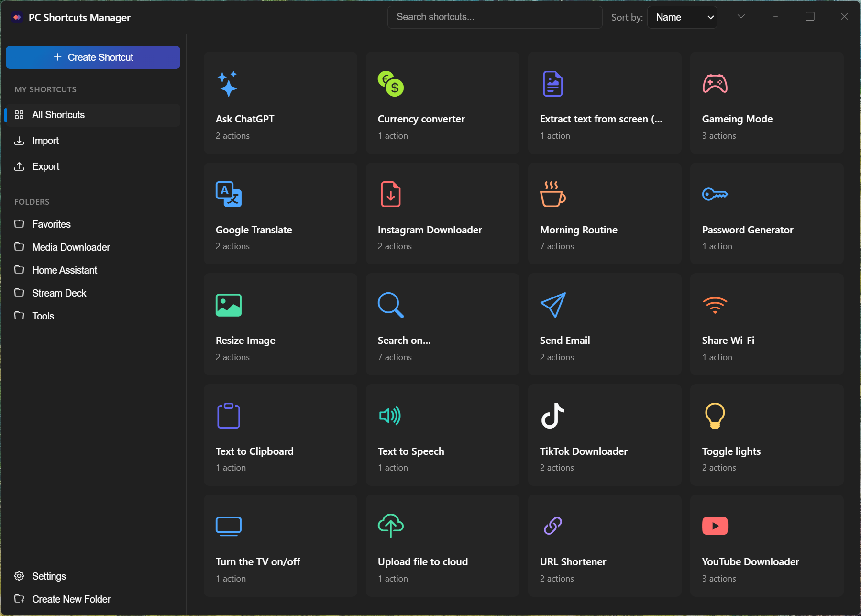Click the Search shortcuts input field

(495, 17)
